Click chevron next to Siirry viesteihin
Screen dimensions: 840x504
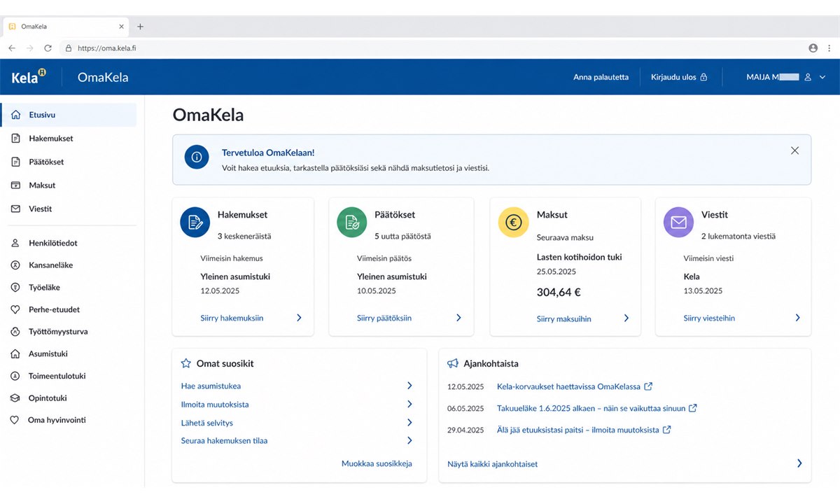[797, 318]
